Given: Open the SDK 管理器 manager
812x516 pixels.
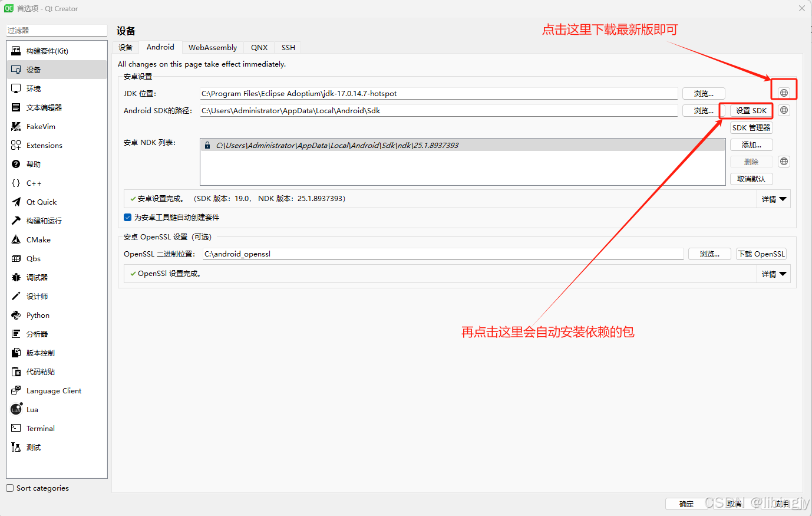Looking at the screenshot, I should (751, 127).
